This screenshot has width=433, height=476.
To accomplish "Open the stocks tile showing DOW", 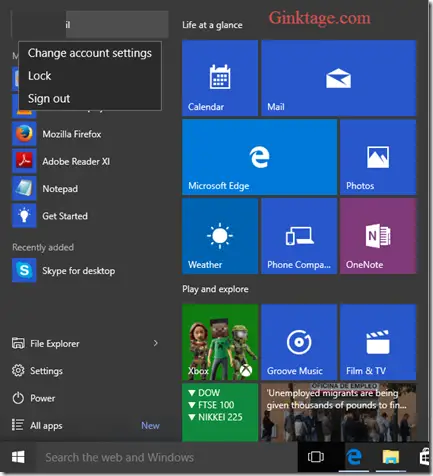I will coord(220,412).
